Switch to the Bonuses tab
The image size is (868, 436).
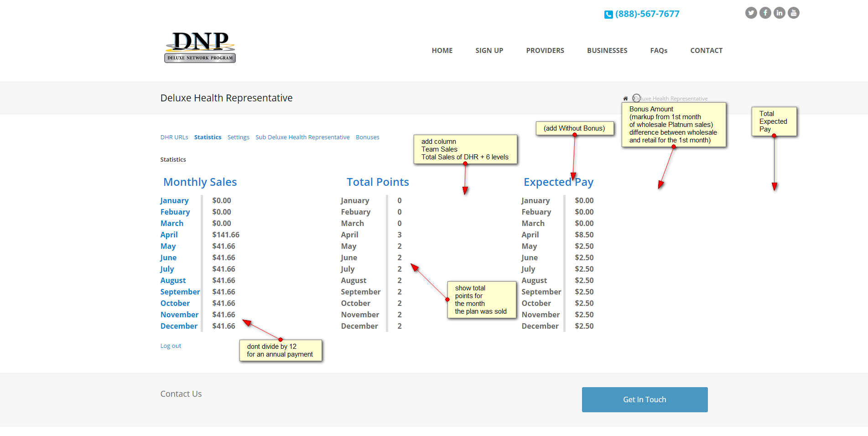coord(367,137)
